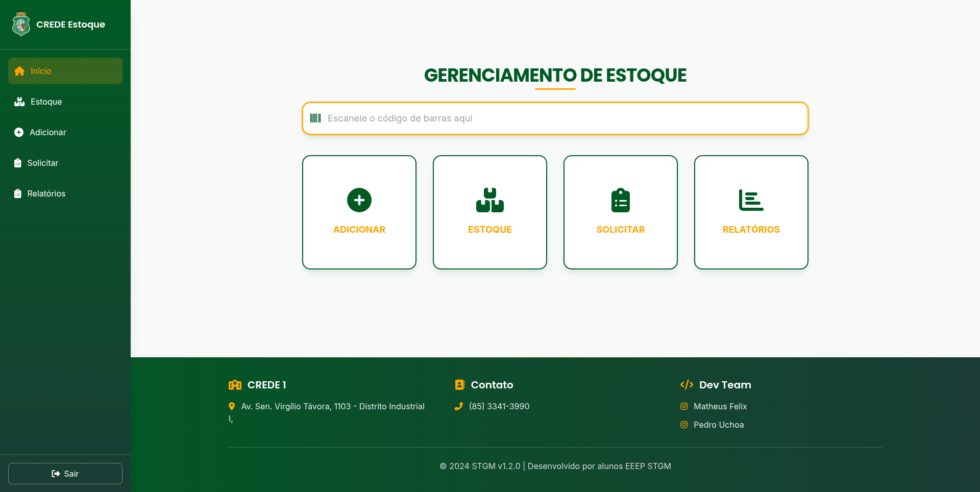This screenshot has height=492, width=980.
Task: Open the RELATÓRIOS card
Action: pyautogui.click(x=751, y=212)
